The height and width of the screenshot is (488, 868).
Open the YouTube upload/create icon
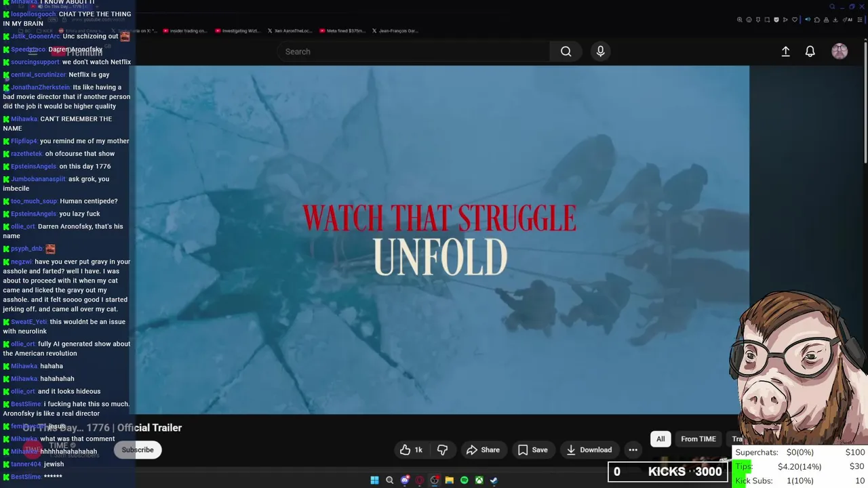click(x=785, y=52)
